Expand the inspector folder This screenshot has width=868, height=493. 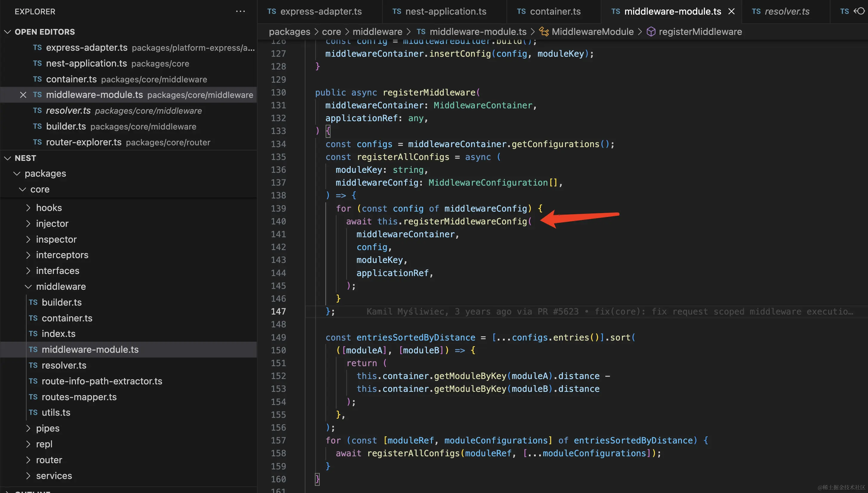click(28, 239)
